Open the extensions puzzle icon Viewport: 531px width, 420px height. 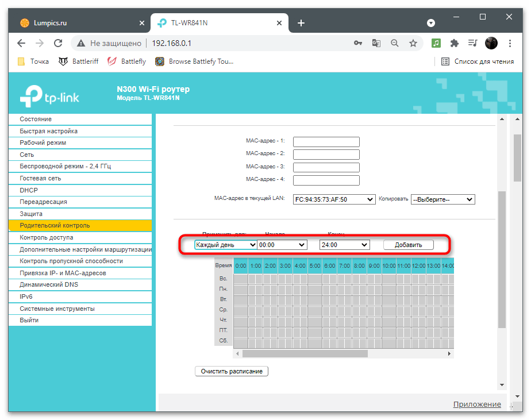454,43
